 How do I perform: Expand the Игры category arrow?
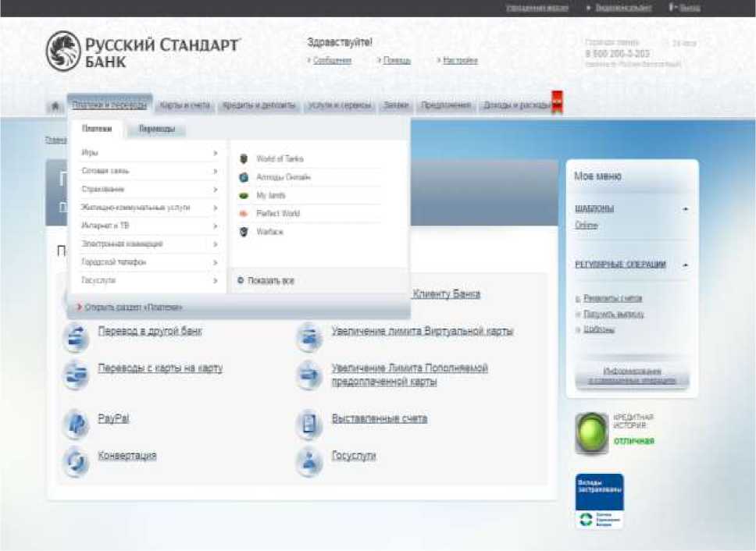[x=215, y=153]
